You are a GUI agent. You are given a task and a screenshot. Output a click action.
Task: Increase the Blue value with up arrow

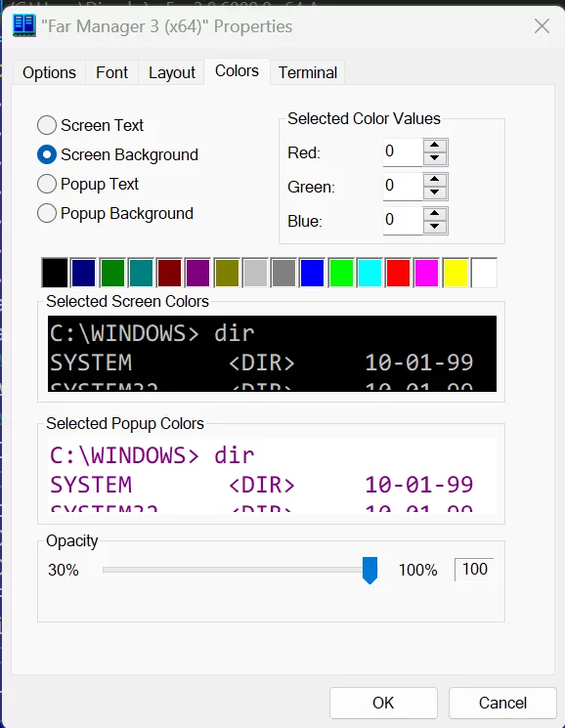[x=435, y=214]
